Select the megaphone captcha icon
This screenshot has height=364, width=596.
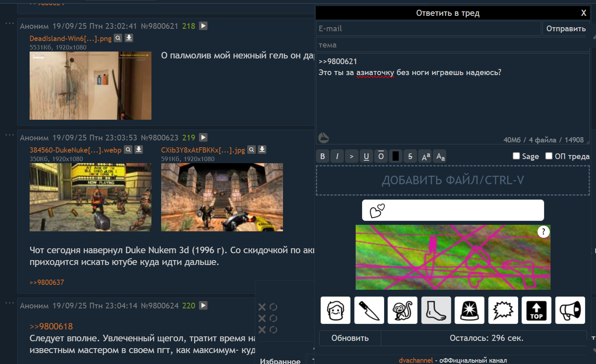[x=570, y=310]
